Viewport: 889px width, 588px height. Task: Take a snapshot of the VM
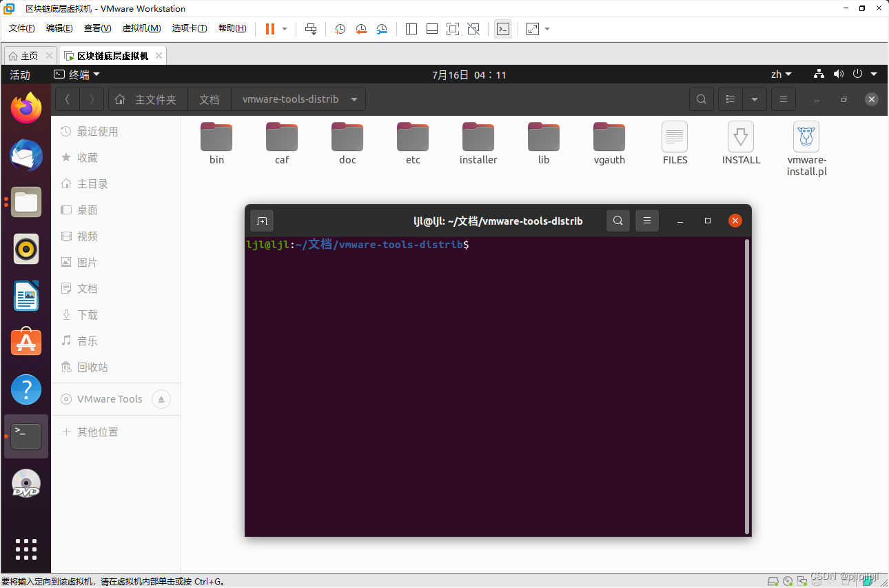[x=340, y=29]
